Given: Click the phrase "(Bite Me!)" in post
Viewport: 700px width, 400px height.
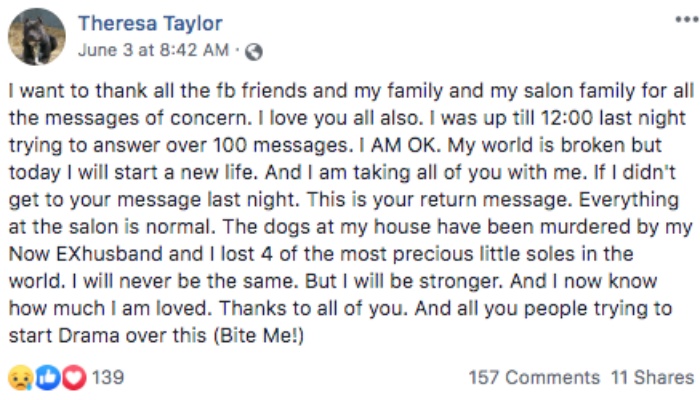Looking at the screenshot, I should [x=259, y=336].
